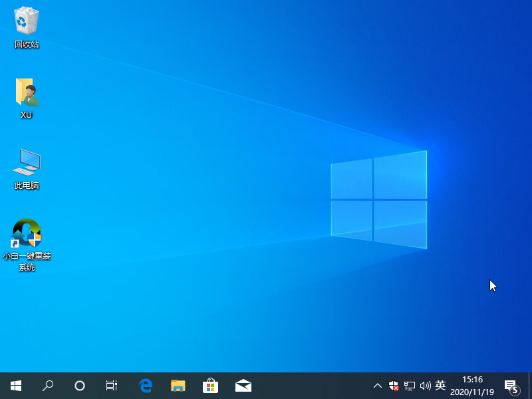532x399 pixels.
Task: Click the taskbar search magnifier icon
Action: point(48,386)
